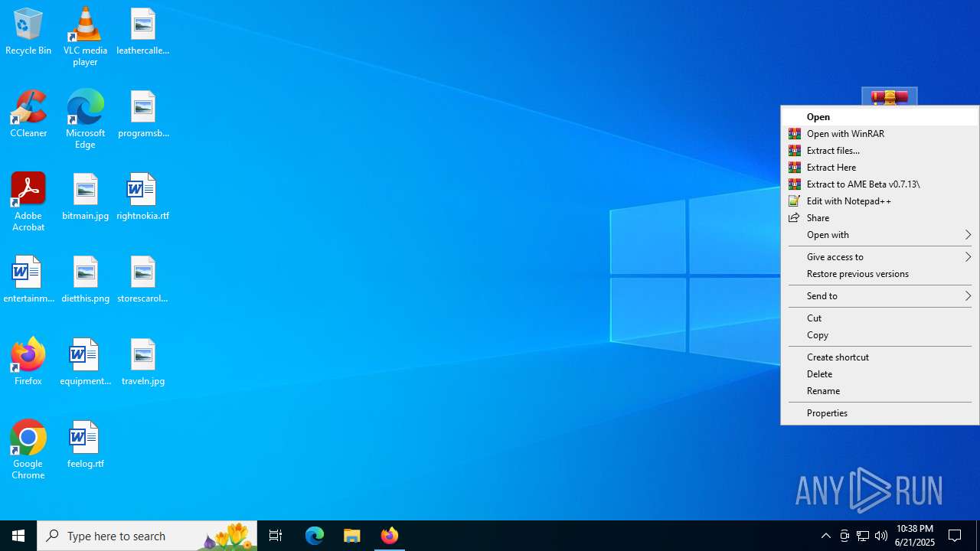Show hidden system tray icons
The width and height of the screenshot is (980, 551).
click(826, 536)
